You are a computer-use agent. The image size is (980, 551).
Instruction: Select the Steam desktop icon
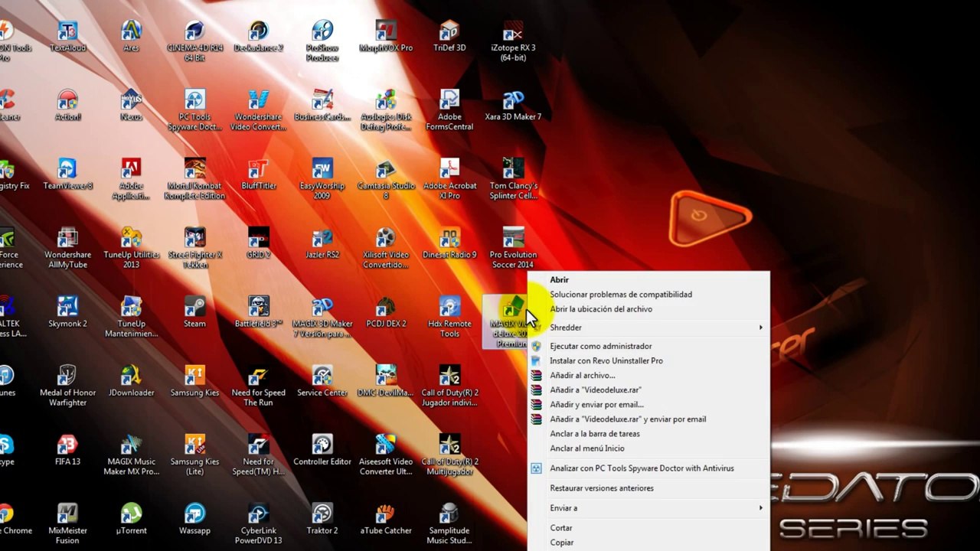tap(194, 312)
